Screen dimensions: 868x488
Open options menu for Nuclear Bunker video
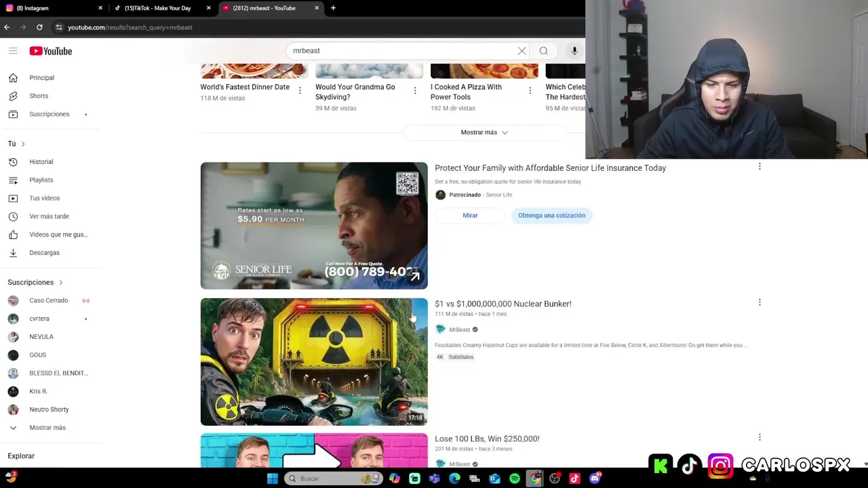tap(759, 302)
